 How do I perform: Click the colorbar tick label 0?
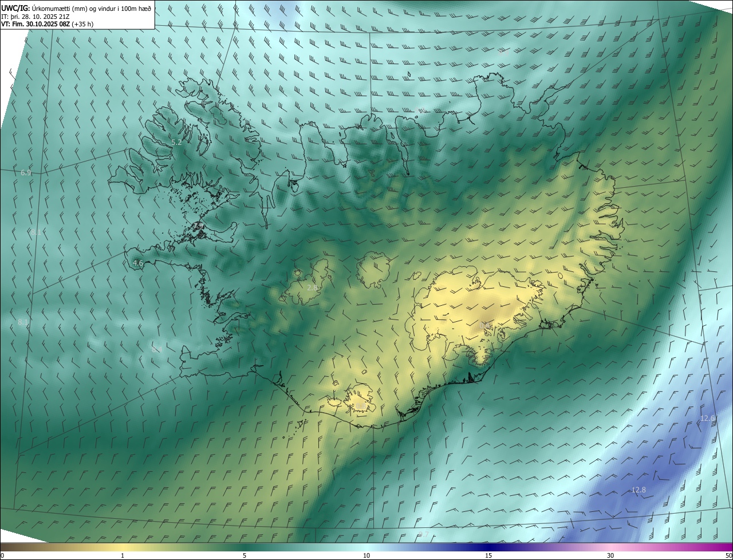[x=2, y=555]
